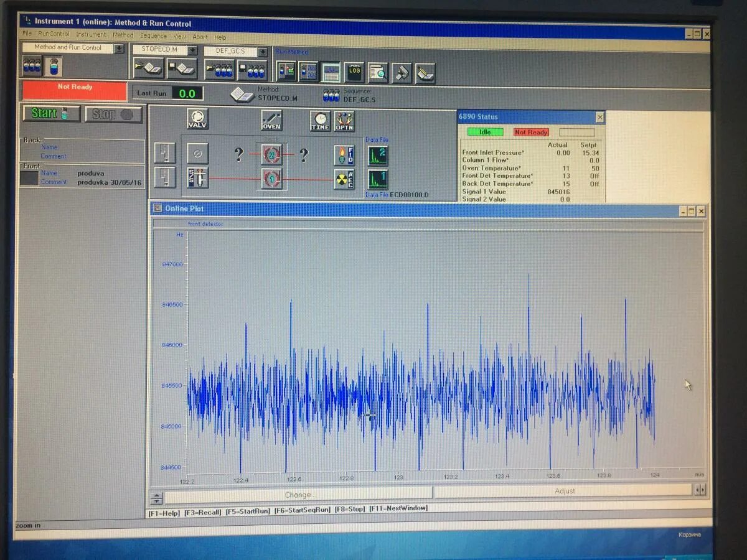Image resolution: width=747 pixels, height=560 pixels.
Task: Click the F5=StartRun shortcut hint
Action: point(248,511)
